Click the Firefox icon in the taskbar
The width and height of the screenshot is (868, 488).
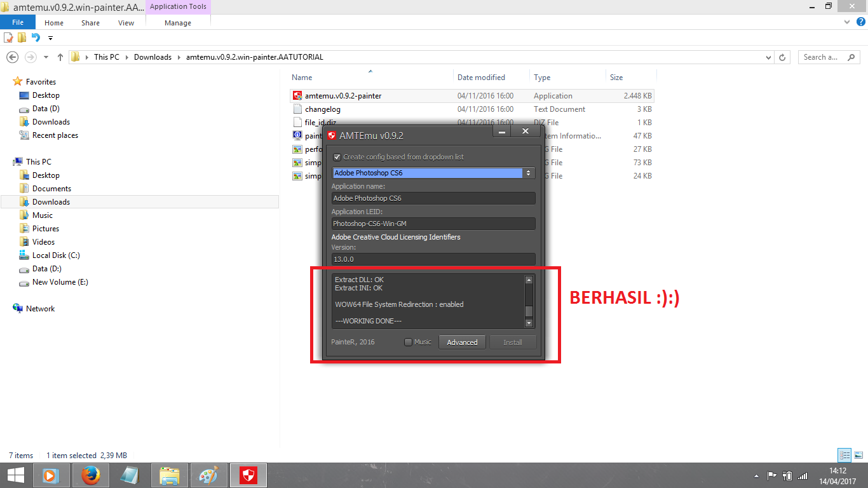point(91,475)
